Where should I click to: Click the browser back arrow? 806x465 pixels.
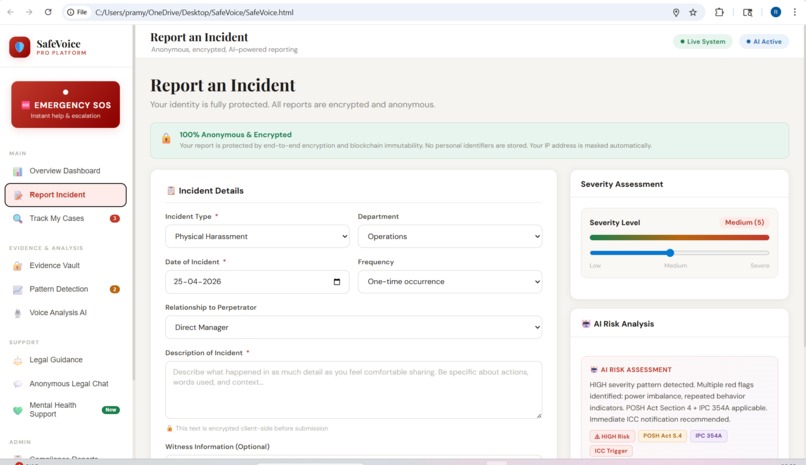tap(10, 12)
